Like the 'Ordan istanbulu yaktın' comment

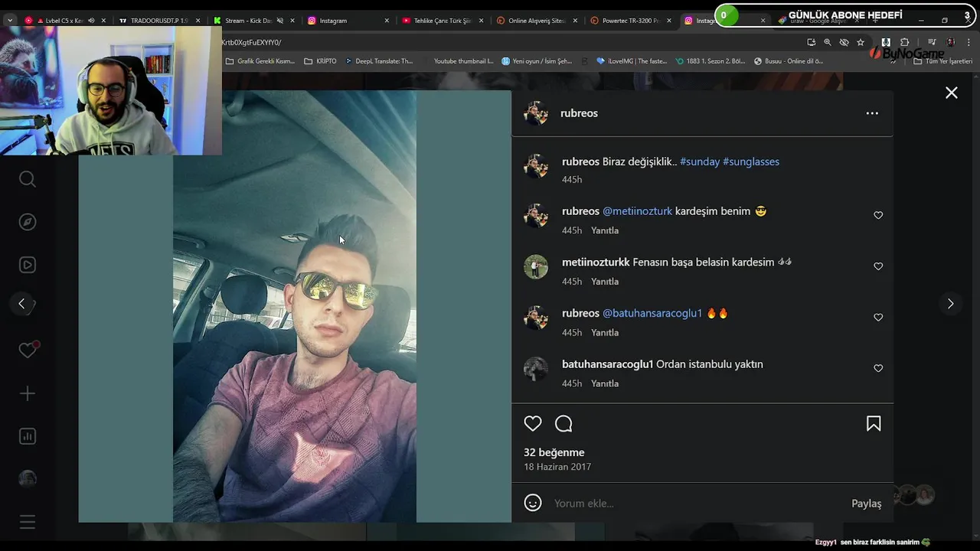pos(878,369)
